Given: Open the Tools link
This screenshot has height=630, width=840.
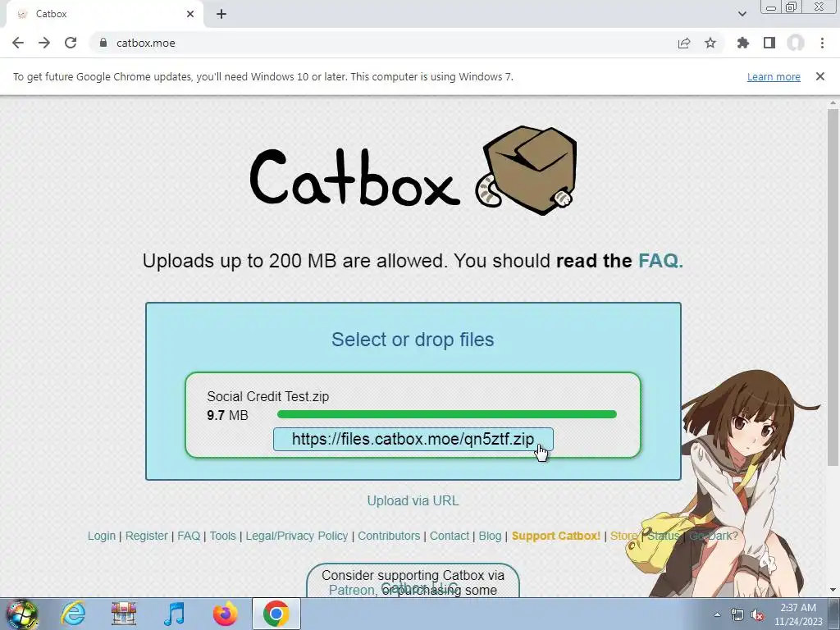Looking at the screenshot, I should 223,536.
